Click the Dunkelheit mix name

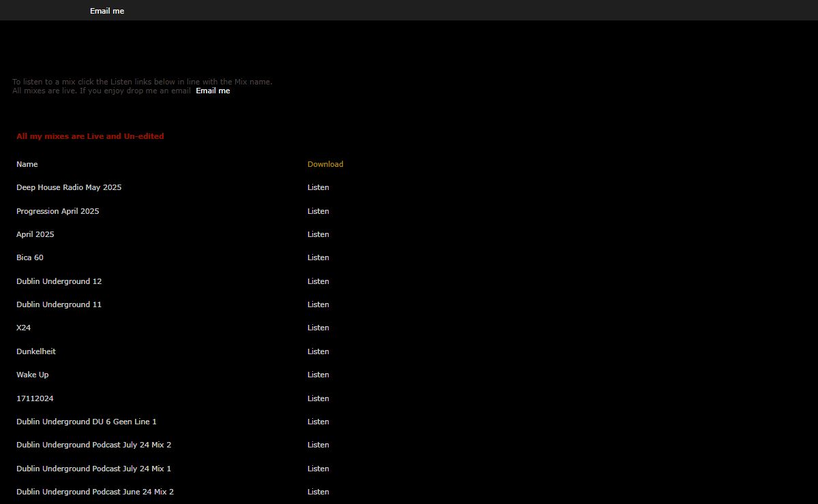[x=36, y=351]
